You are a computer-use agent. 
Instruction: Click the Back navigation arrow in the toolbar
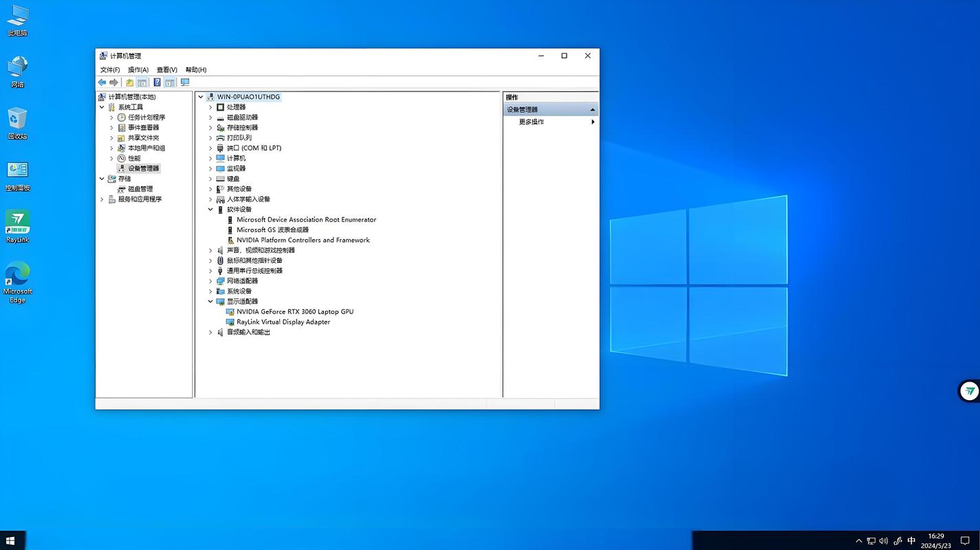(x=102, y=82)
